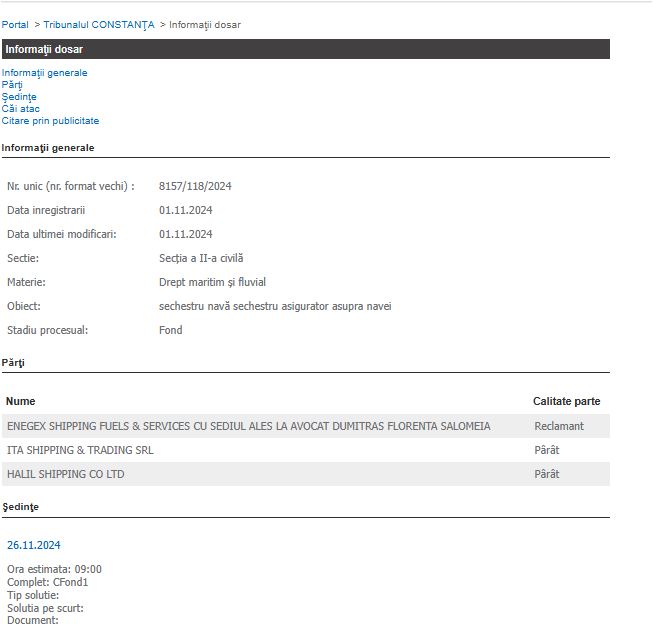Click the Secția a II-a civilă value
The height and width of the screenshot is (631, 653).
click(201, 258)
